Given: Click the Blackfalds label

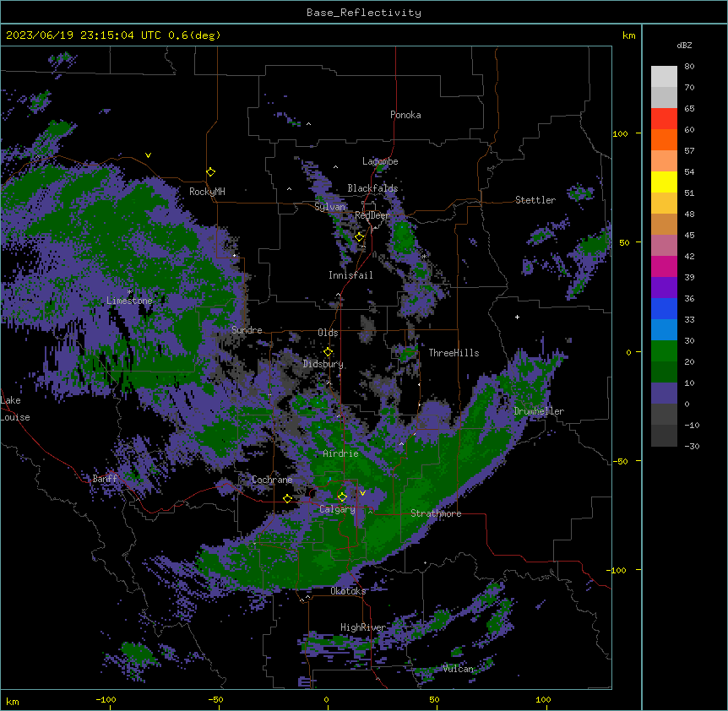Looking at the screenshot, I should [372, 188].
